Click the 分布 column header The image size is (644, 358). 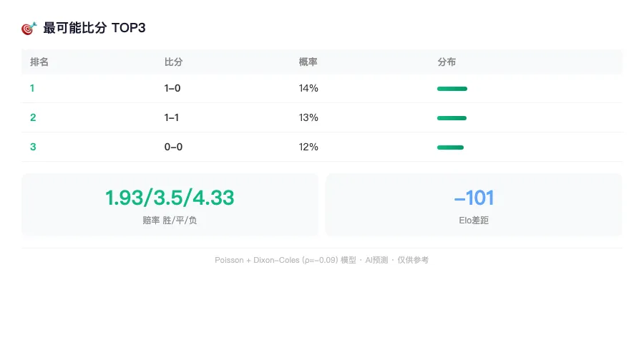[x=447, y=62]
